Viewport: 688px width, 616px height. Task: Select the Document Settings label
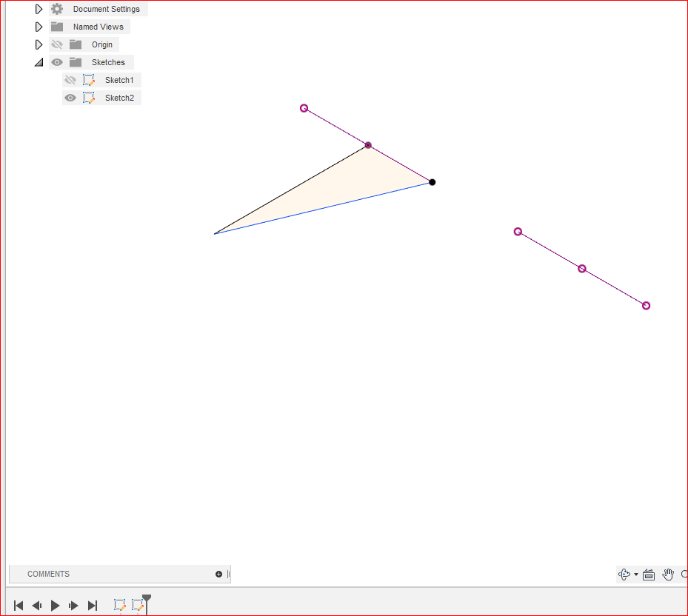pos(107,9)
